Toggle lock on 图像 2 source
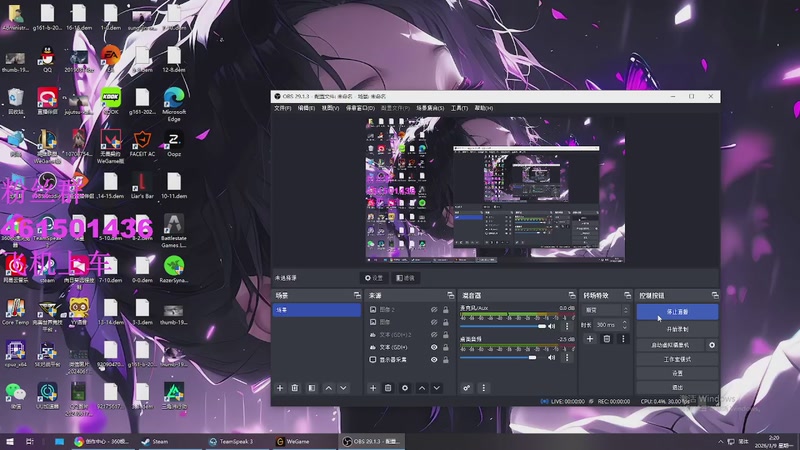This screenshot has width=800, height=450. [x=446, y=310]
